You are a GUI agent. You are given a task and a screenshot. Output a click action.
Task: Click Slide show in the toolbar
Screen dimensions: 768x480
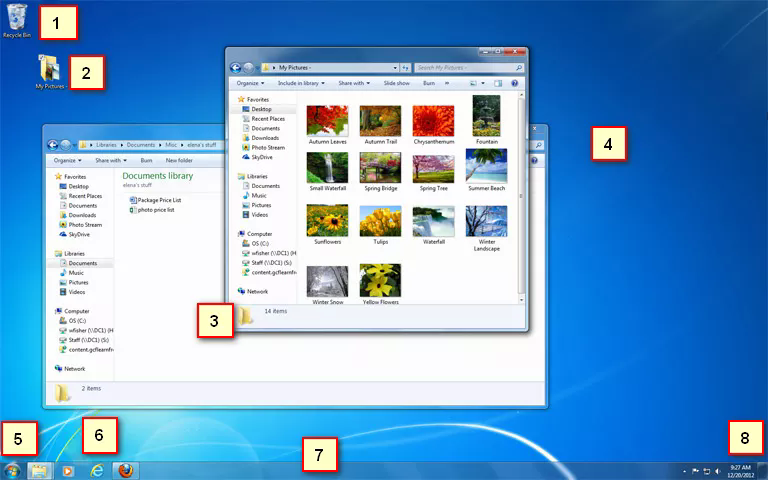click(397, 83)
